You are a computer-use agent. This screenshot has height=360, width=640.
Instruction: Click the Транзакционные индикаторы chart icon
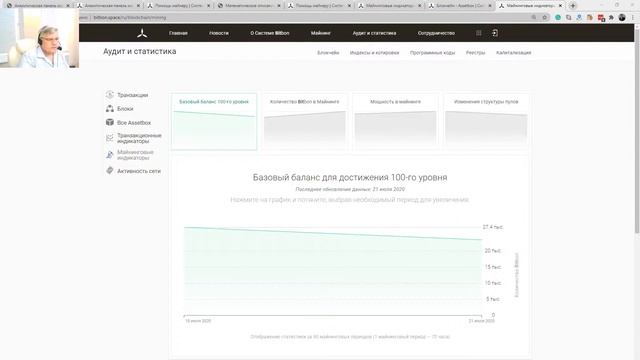[x=109, y=138]
